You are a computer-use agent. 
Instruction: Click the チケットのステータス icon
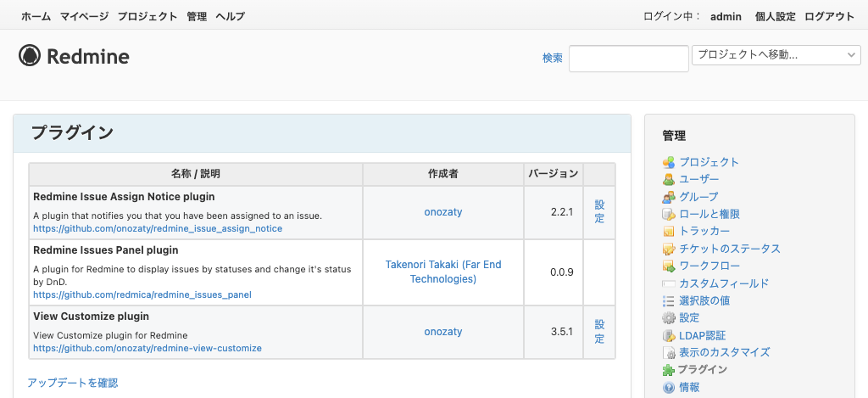[668, 249]
